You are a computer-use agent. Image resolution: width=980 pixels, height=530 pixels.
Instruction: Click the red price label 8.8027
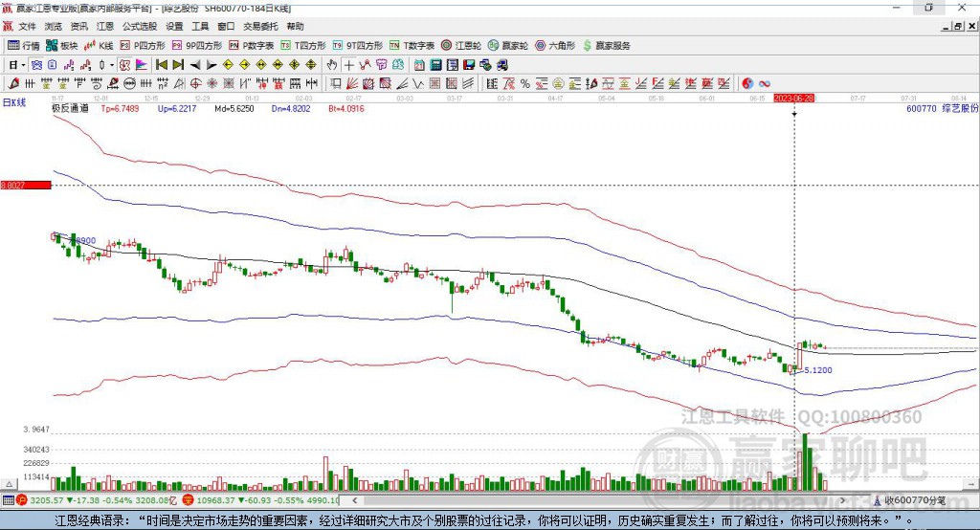pyautogui.click(x=26, y=185)
